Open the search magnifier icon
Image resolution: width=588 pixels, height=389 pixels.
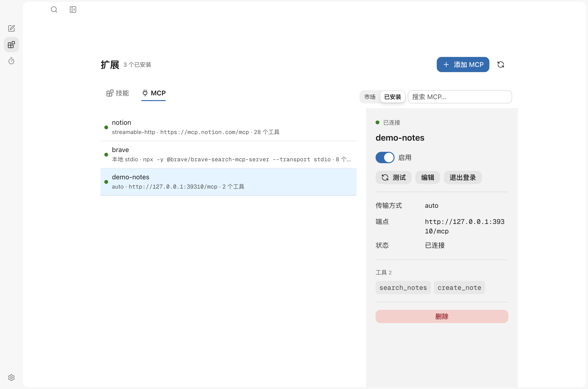[x=54, y=9]
